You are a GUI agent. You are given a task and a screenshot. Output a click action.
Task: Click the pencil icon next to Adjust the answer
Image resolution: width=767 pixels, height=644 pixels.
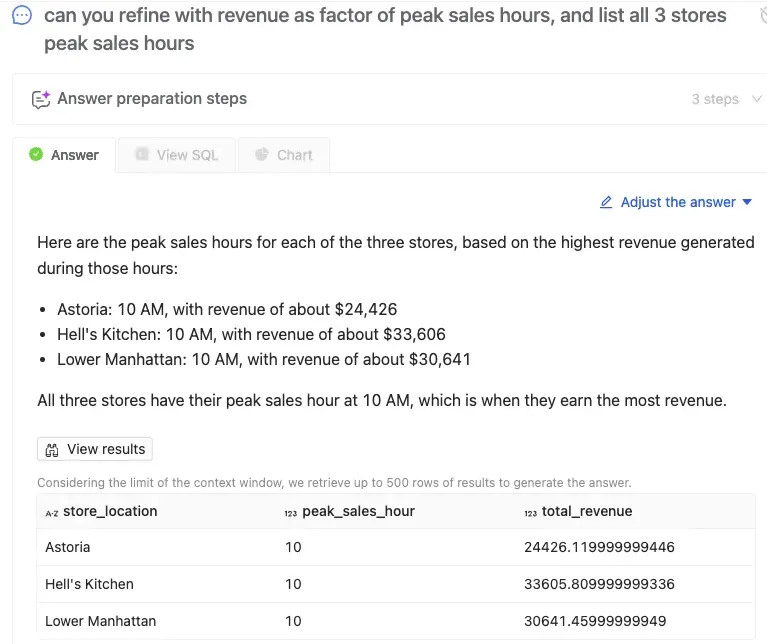pyautogui.click(x=606, y=202)
